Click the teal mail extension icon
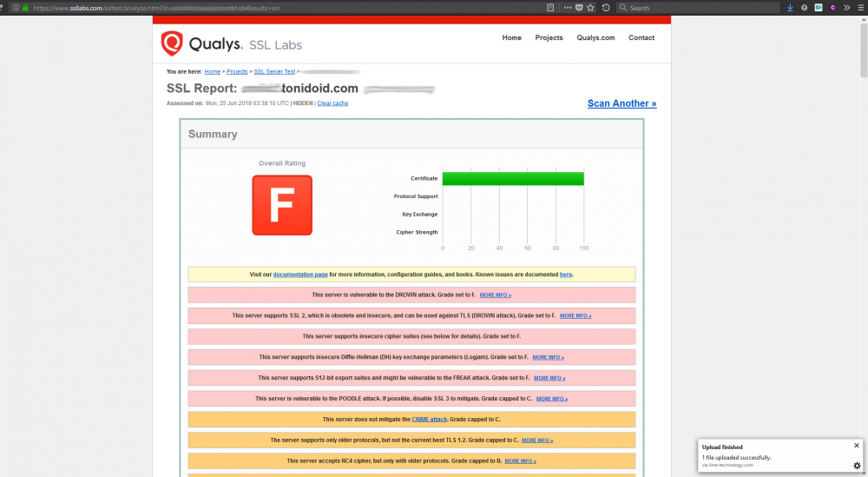The image size is (868, 477). [819, 8]
